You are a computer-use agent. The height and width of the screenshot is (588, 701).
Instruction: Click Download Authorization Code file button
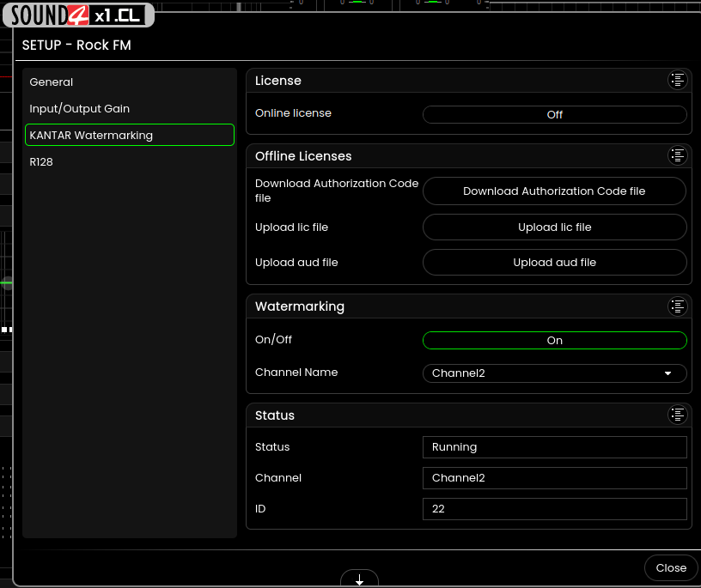tap(554, 191)
